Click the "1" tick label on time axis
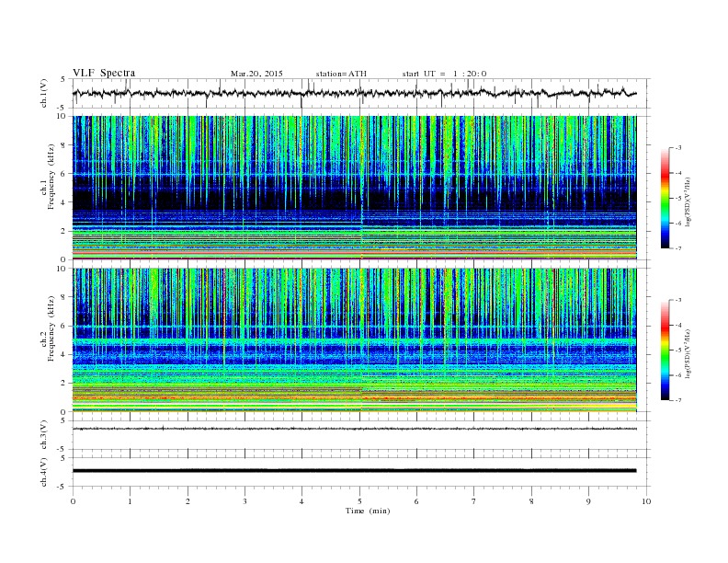This screenshot has height=563, width=728. pyautogui.click(x=130, y=501)
